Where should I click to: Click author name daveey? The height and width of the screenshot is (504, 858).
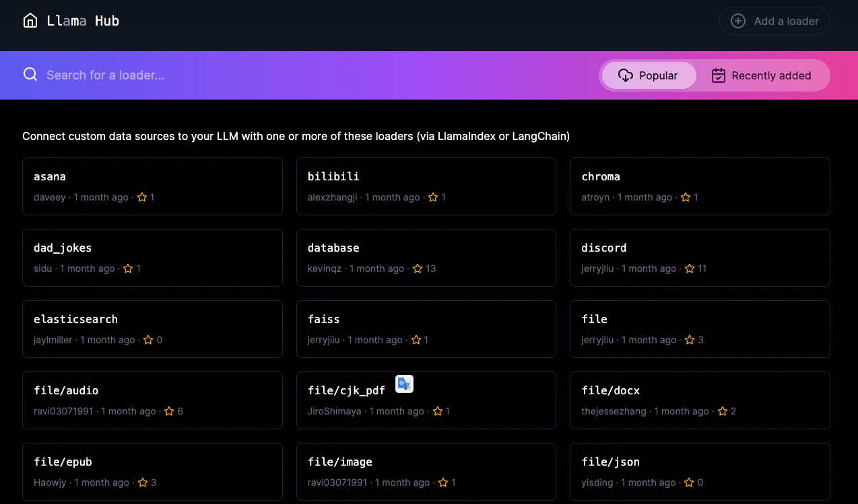pos(50,197)
